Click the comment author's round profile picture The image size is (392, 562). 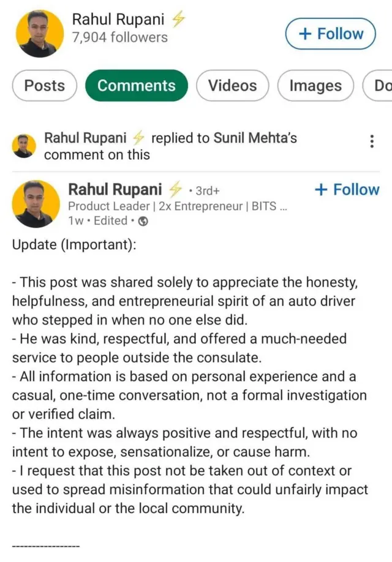pos(36,204)
